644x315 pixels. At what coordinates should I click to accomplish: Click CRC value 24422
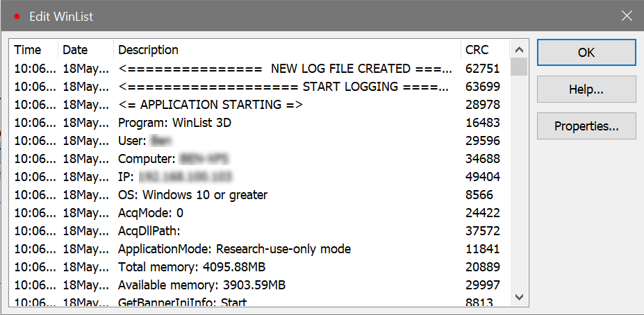483,213
